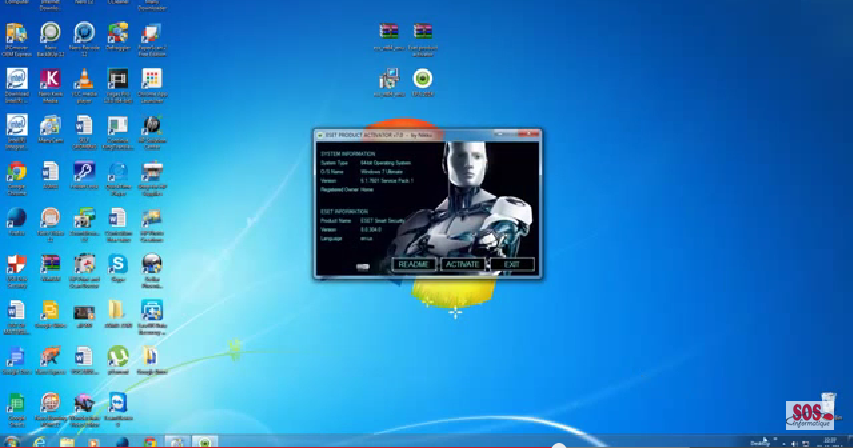Launch the ess_nt64 installer setup icon
This screenshot has width=854, height=448.
389,79
